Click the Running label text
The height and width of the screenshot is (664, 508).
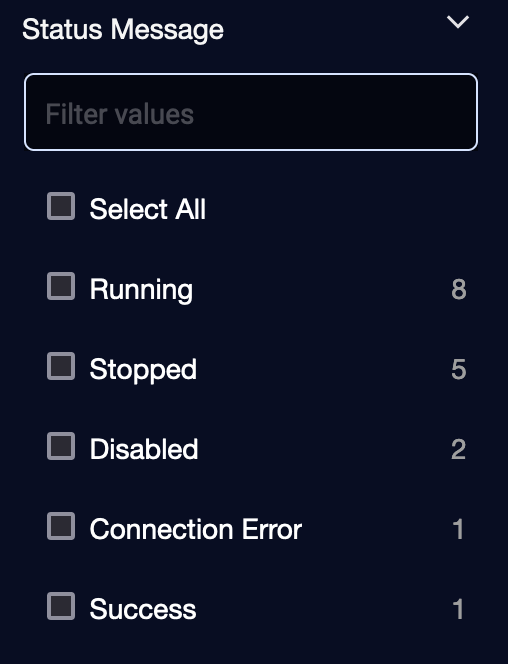coord(141,290)
